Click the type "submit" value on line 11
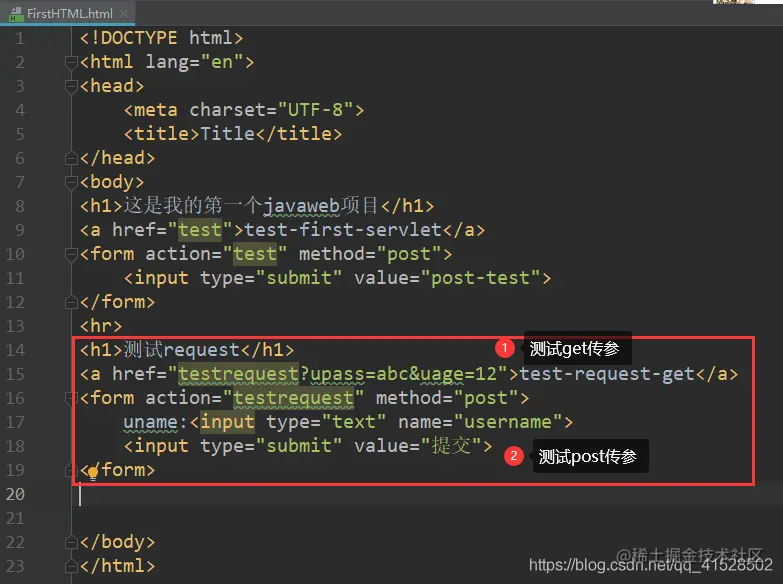783x584 pixels. pyautogui.click(x=299, y=277)
